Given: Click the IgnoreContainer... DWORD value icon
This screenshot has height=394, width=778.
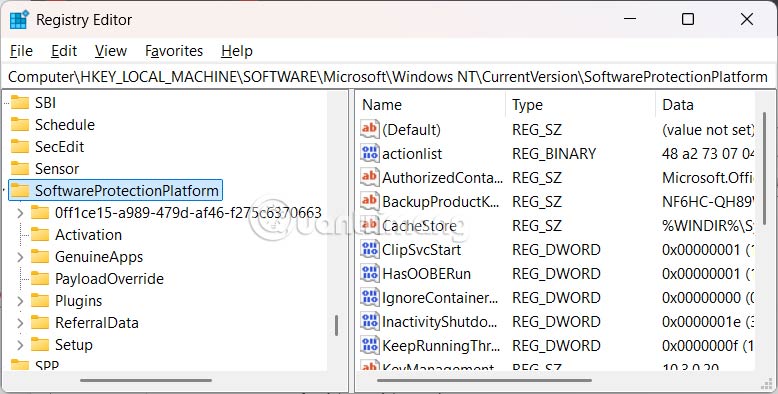Looking at the screenshot, I should coord(370,297).
